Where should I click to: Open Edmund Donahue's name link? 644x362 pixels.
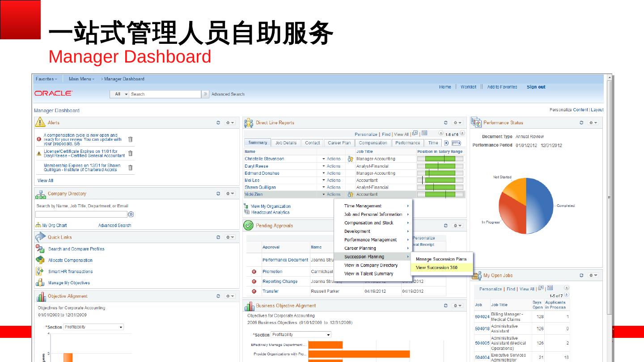coord(262,173)
